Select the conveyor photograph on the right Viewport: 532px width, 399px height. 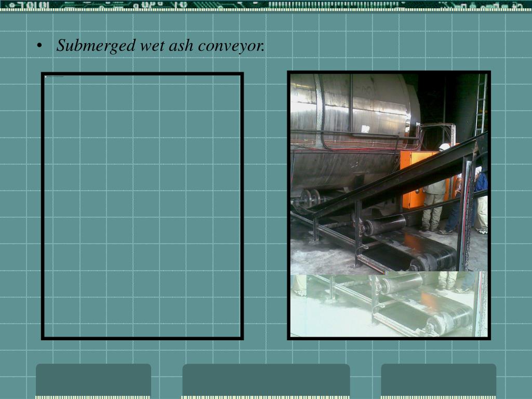[389, 205]
